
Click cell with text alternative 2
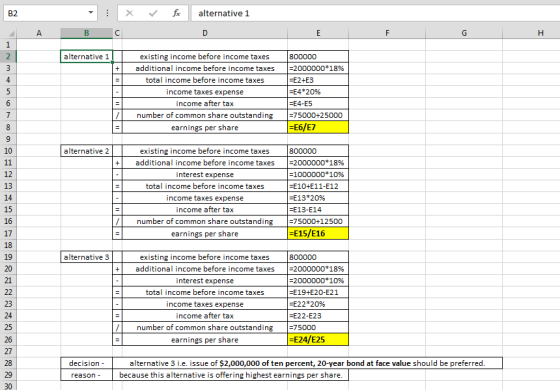86,151
